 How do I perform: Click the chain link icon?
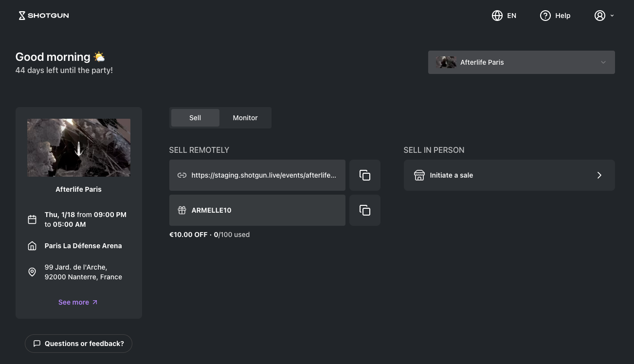point(181,175)
